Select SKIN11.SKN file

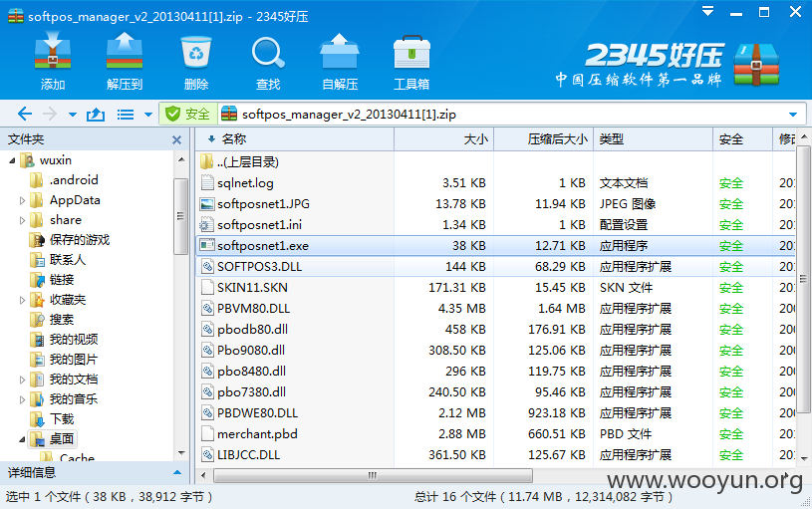coord(497,288)
